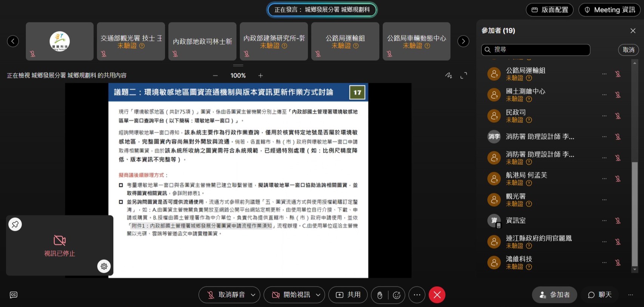Select 公路局車輛動態中心 video thumbnail
The width and height of the screenshot is (644, 307).
point(416,41)
